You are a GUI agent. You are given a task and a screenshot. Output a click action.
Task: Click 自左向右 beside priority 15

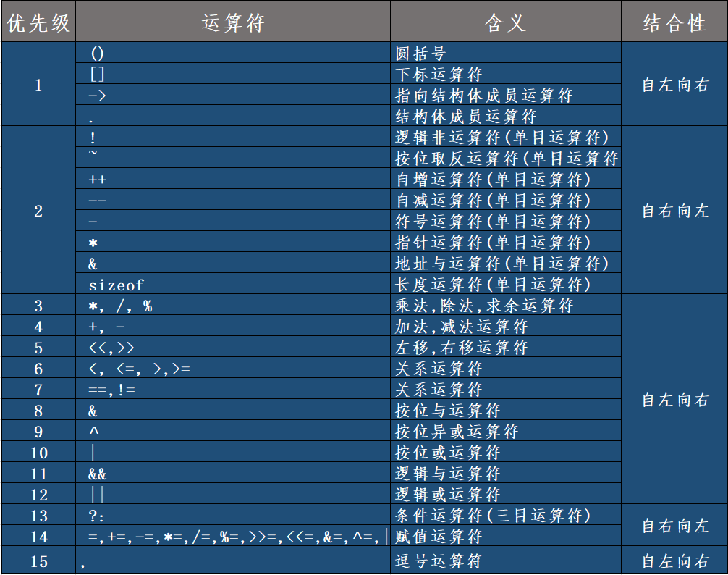(674, 560)
